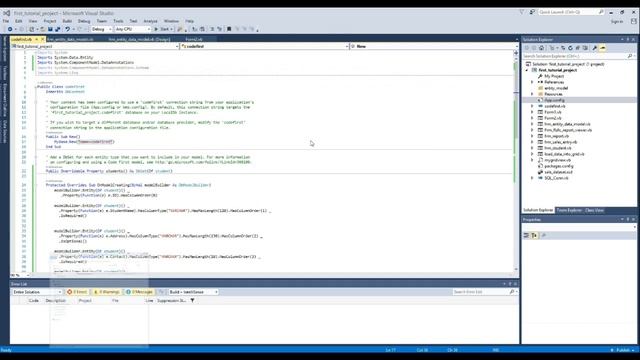Click the uncomment selected lines toolbar icon

pyautogui.click(x=220, y=29)
